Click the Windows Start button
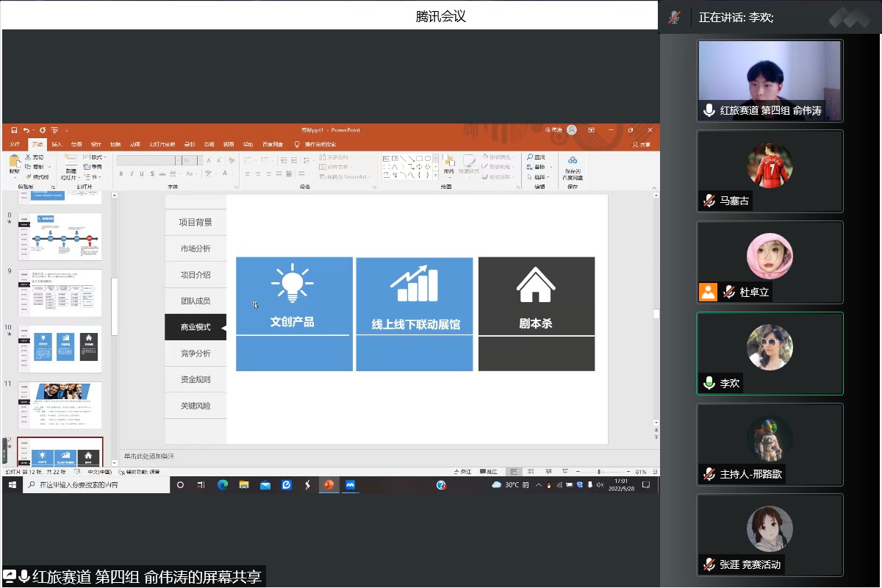Screen dimensions: 882x588 (x=12, y=485)
